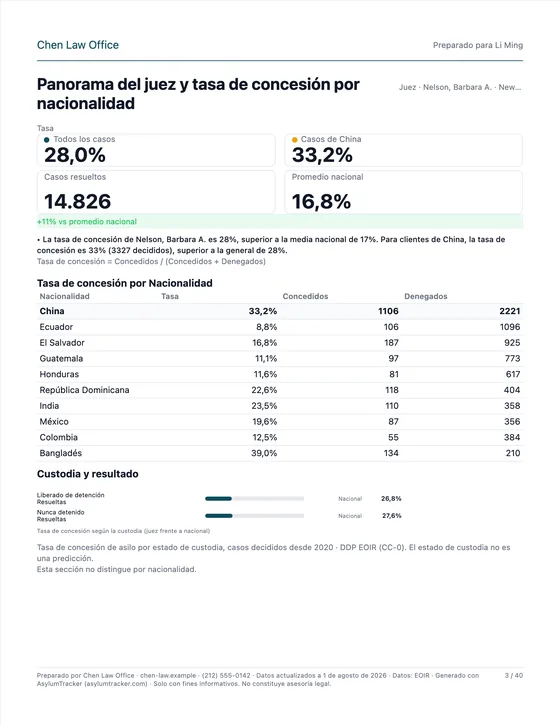
Task: Click the Casos resueltos 14.826 card
Action: coord(156,192)
